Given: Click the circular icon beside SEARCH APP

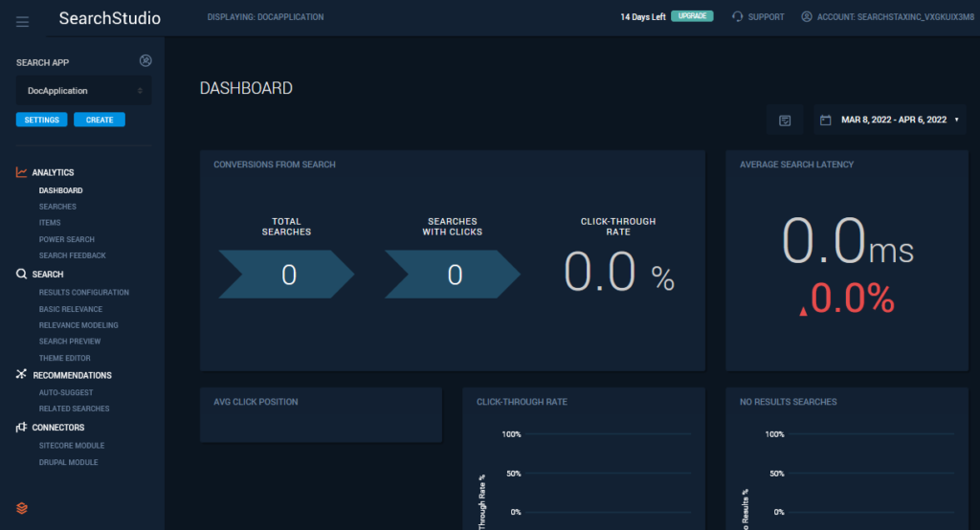Looking at the screenshot, I should (x=145, y=60).
